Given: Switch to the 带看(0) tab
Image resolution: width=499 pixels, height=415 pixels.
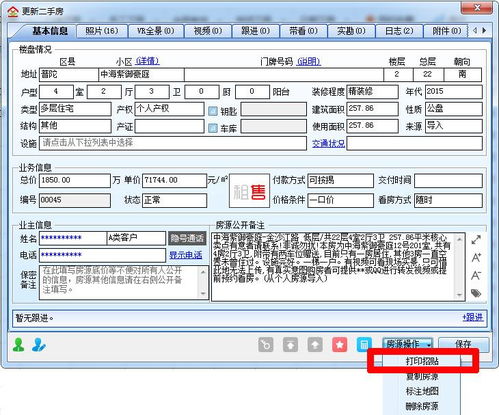Looking at the screenshot, I should click(x=303, y=31).
